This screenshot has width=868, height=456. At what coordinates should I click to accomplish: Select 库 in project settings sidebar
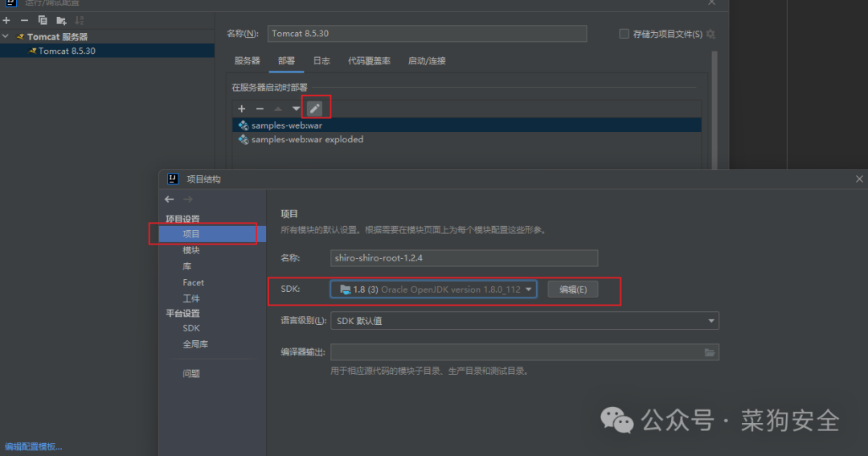187,266
